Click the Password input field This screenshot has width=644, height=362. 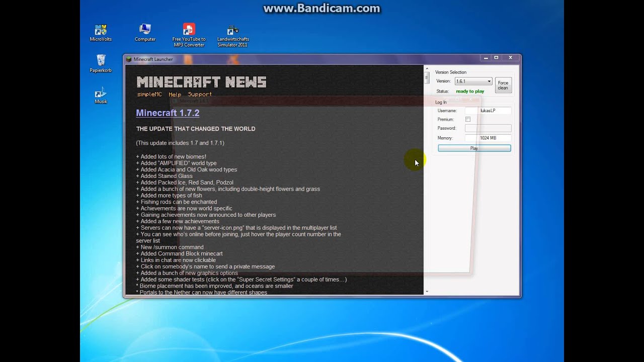(x=488, y=128)
